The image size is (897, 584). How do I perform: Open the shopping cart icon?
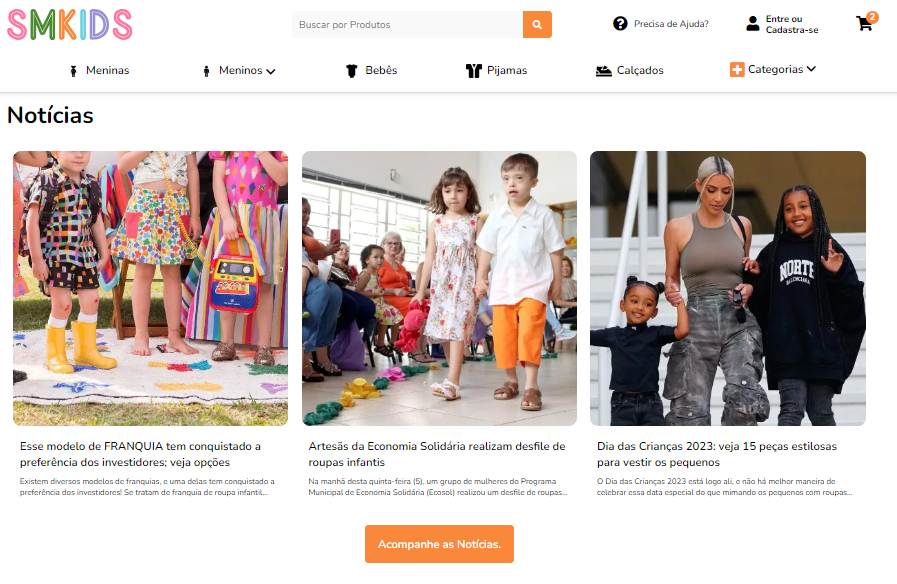coord(864,23)
